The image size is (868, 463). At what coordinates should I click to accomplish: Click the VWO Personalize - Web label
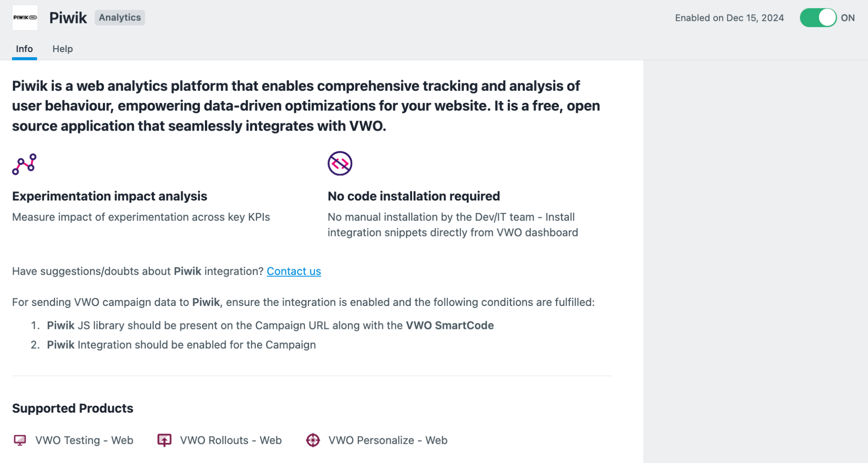click(388, 440)
